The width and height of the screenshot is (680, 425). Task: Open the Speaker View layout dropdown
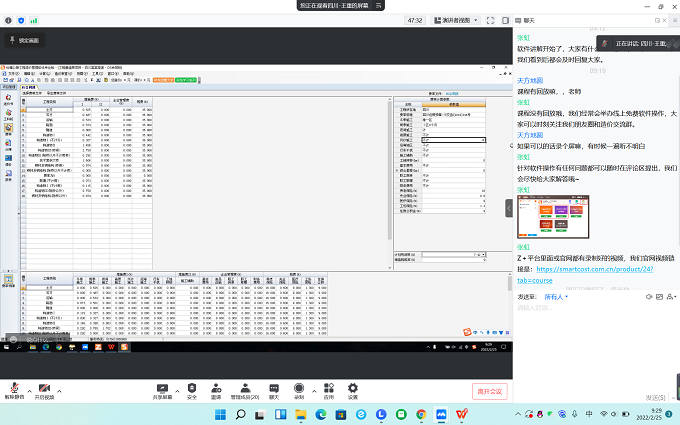(x=456, y=20)
